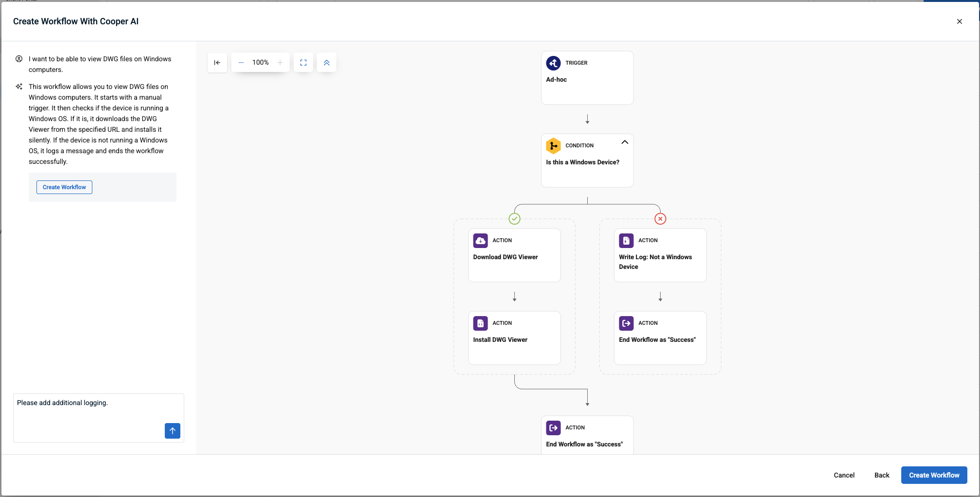Zoom out the workflow canvas
The image size is (980, 497).
pos(241,63)
